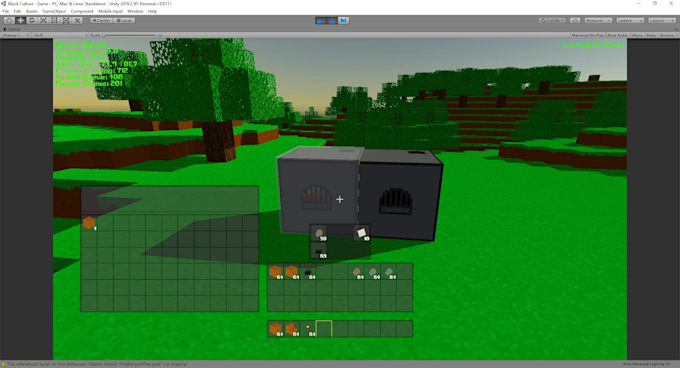
Task: Open custom editor tools button
Action: click(78, 20)
